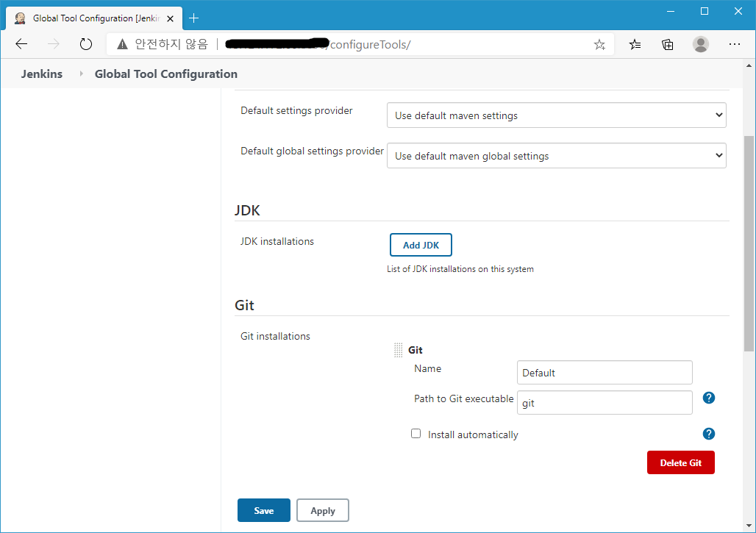Open Default global settings provider dropdown
The image size is (756, 533).
click(557, 156)
